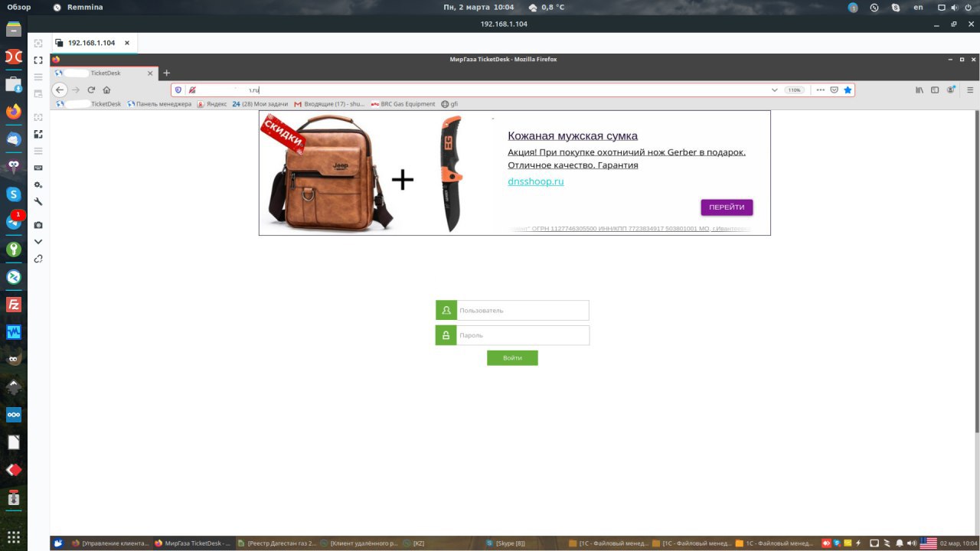Toggle Remmina scaled mode icon
Image resolution: width=980 pixels, height=551 pixels.
[x=38, y=134]
